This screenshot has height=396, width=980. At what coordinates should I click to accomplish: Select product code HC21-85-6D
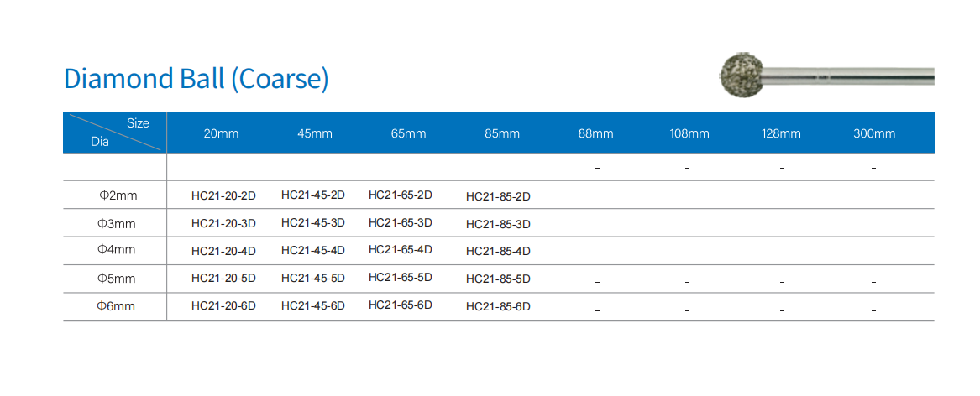[x=498, y=307]
